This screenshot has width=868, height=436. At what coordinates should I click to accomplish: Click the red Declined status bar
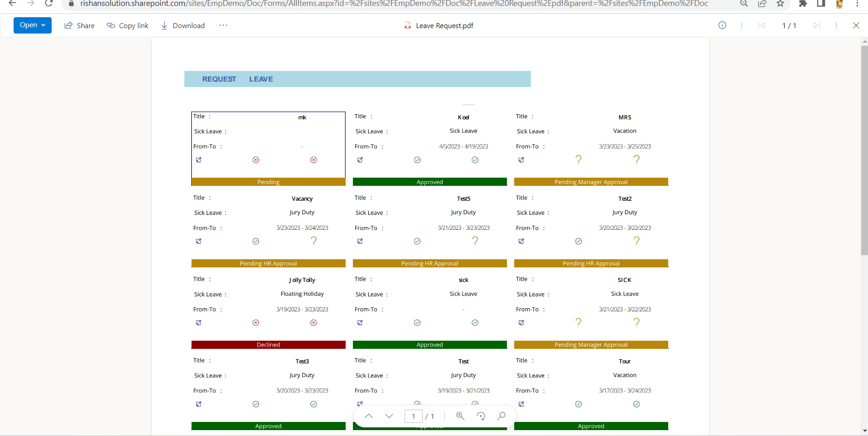(x=268, y=345)
